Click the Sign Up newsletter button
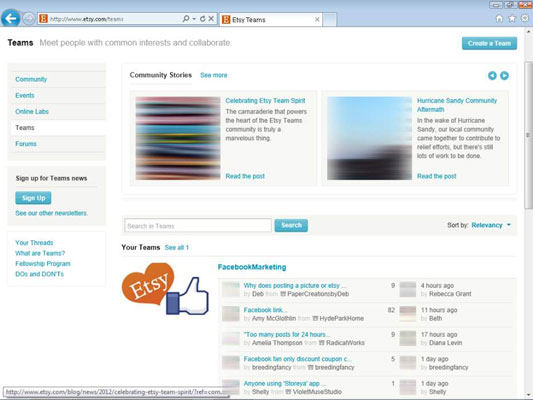The height and width of the screenshot is (400, 533). coord(33,198)
